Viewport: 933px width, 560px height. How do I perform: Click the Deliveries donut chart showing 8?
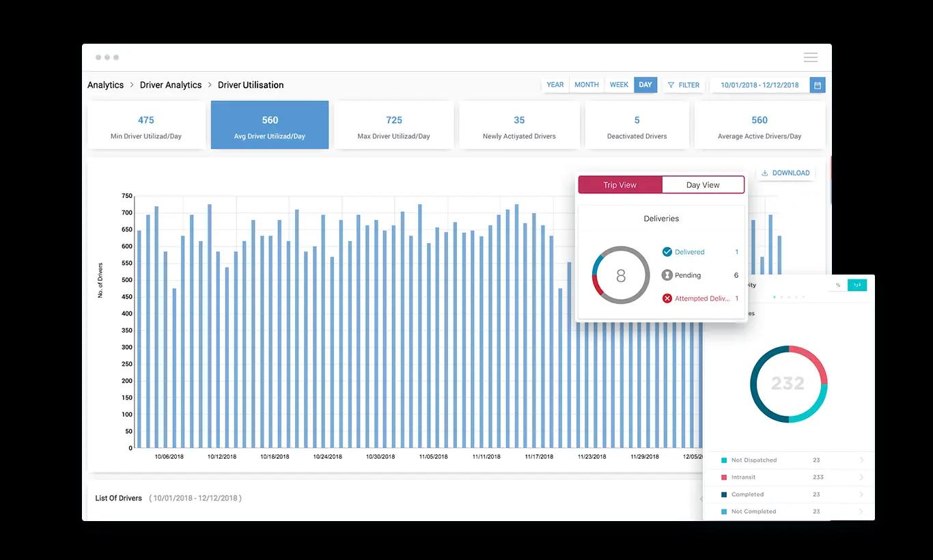pos(621,275)
